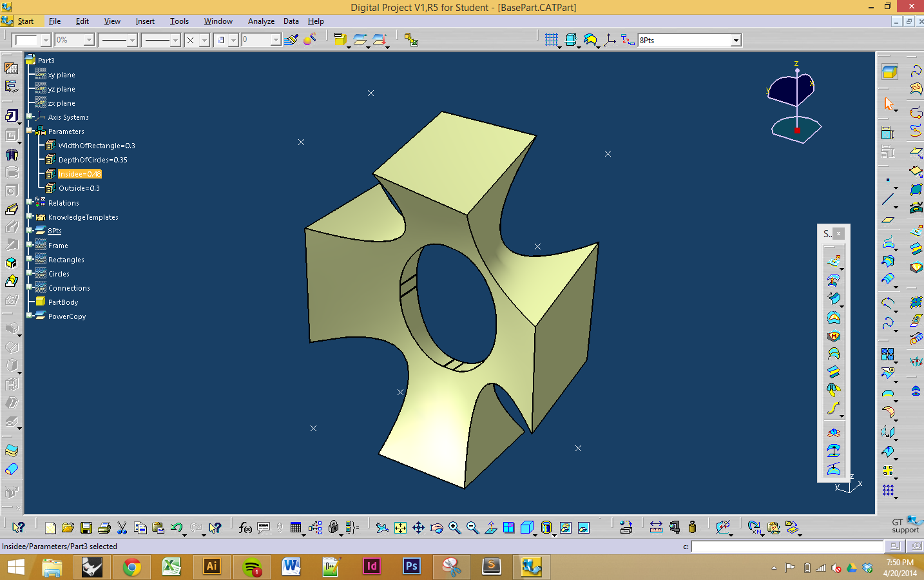Click the Select arrow tool in the right toolbar
This screenshot has height=580, width=924.
[889, 104]
